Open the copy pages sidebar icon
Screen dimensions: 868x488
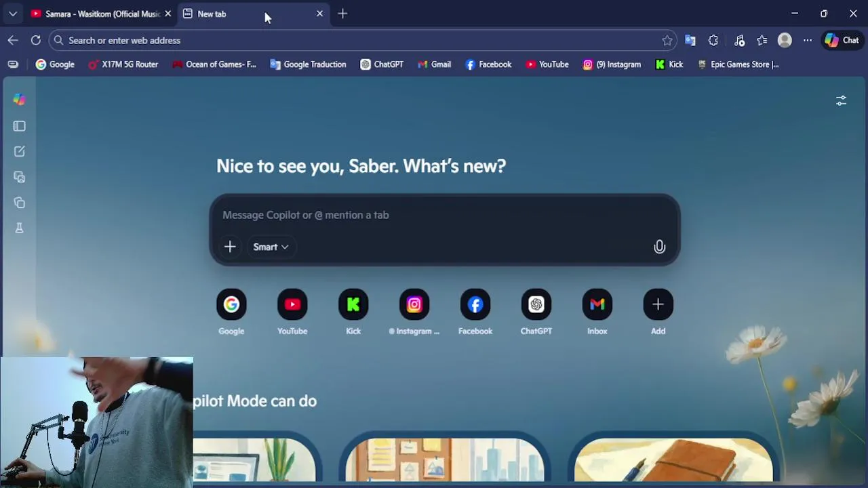[20, 203]
